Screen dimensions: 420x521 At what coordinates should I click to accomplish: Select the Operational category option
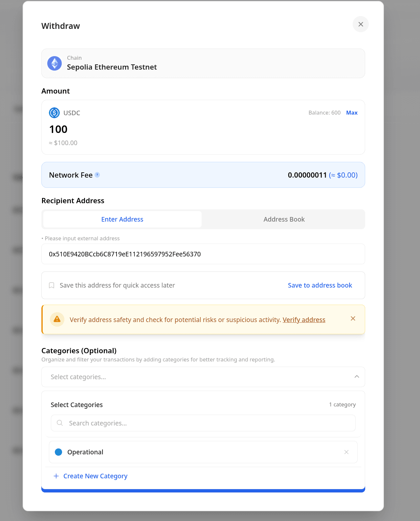coord(85,452)
